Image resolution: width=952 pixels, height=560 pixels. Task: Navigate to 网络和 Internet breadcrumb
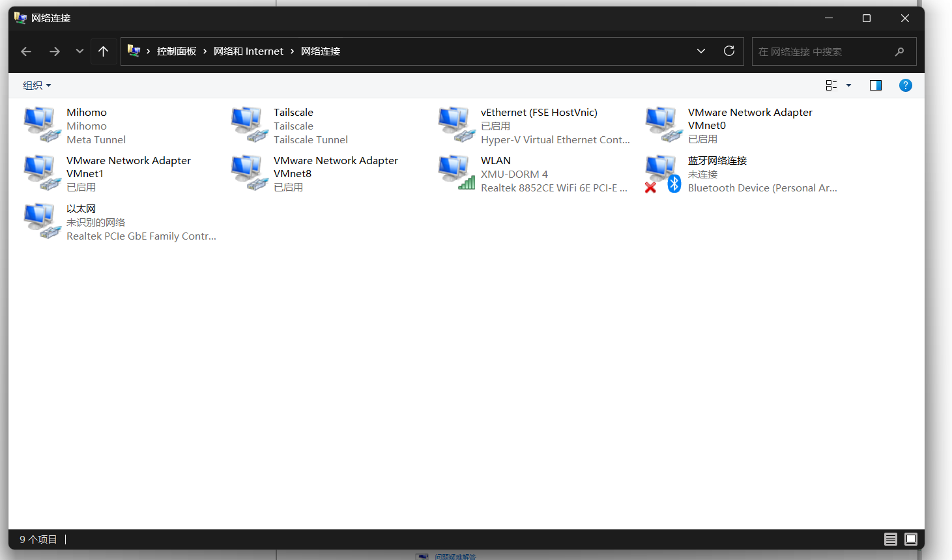pos(248,51)
